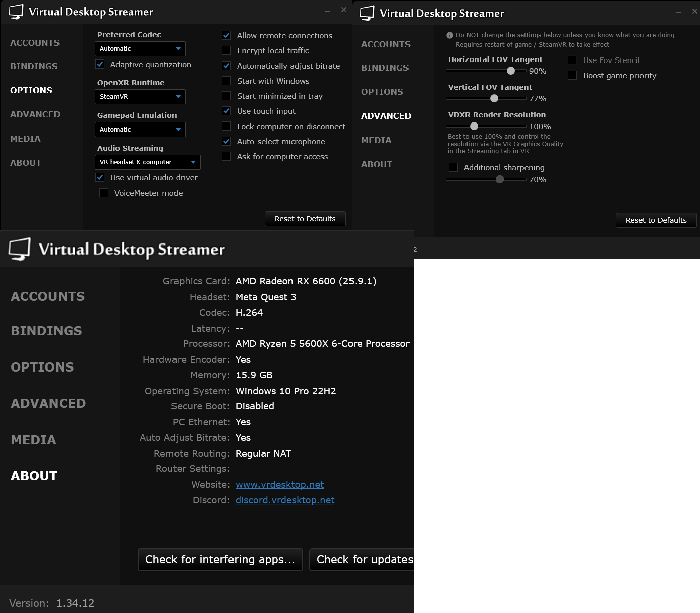
Task: Switch to OPTIONS from the Advanced window
Action: (382, 92)
